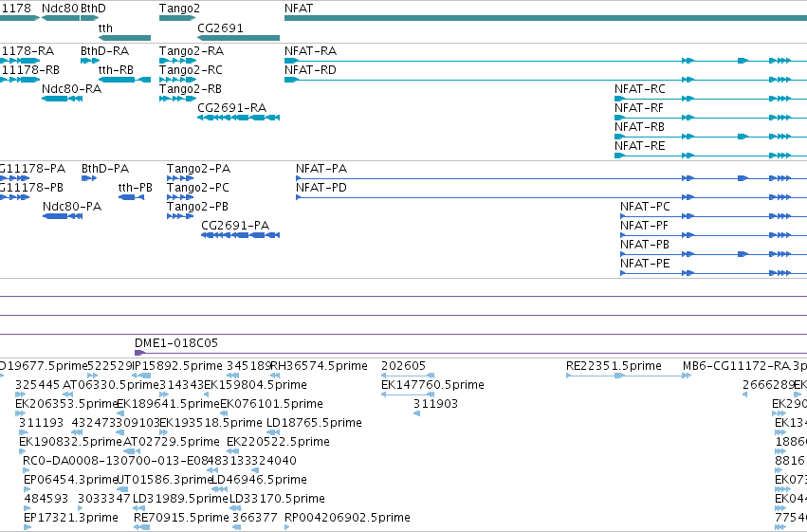807x532 pixels.
Task: Select the RE22351.5prime EST label
Action: pyautogui.click(x=614, y=366)
